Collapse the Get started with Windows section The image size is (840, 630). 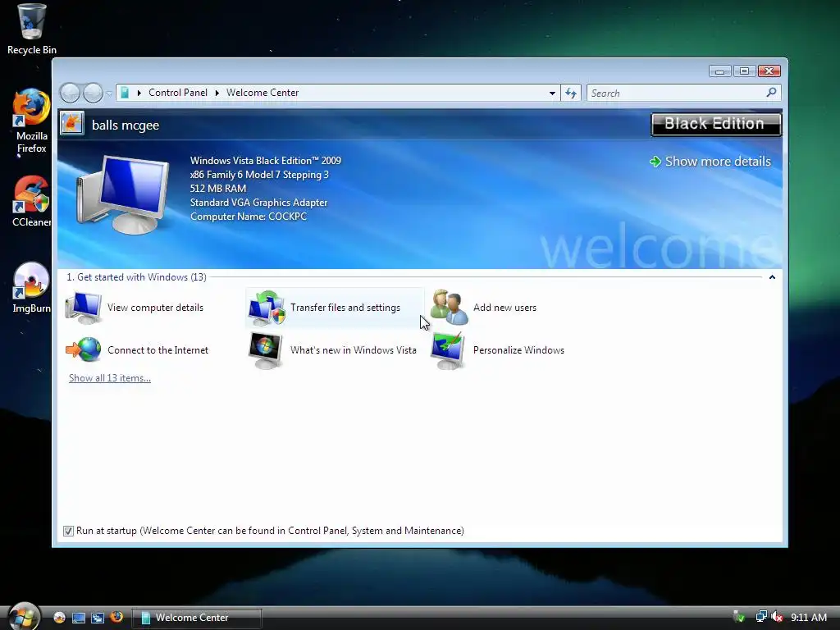coord(772,277)
